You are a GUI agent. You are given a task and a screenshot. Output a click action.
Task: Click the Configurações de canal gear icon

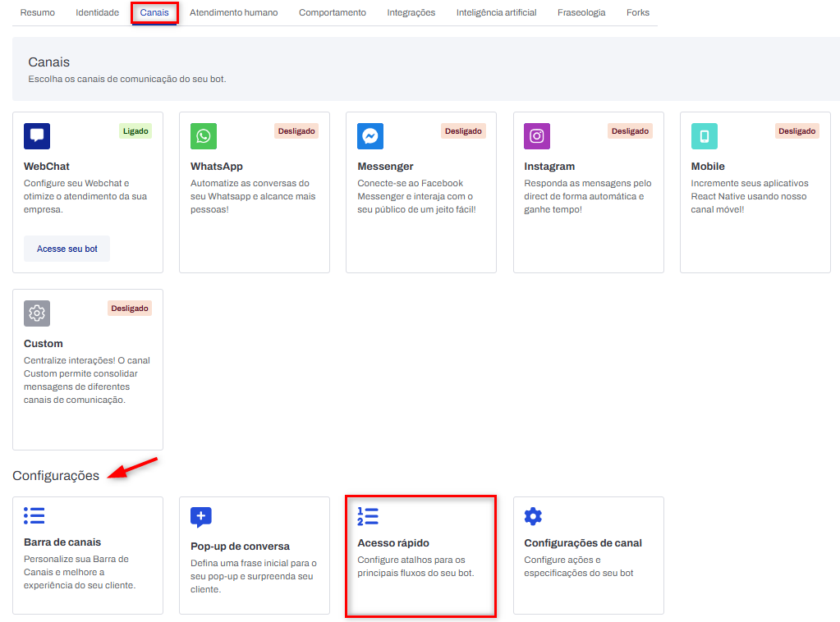533,516
